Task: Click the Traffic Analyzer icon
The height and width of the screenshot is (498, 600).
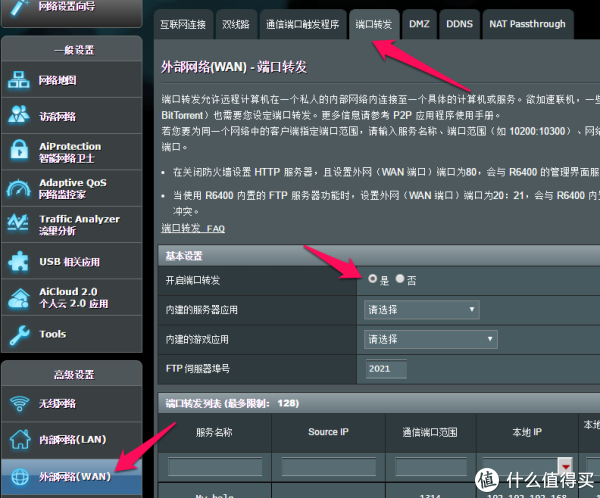Action: coord(19,224)
